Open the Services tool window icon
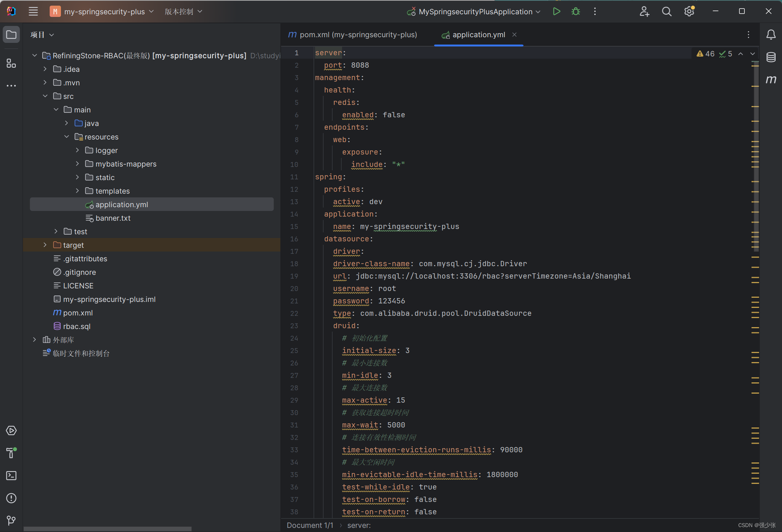The width and height of the screenshot is (782, 532). click(11, 430)
